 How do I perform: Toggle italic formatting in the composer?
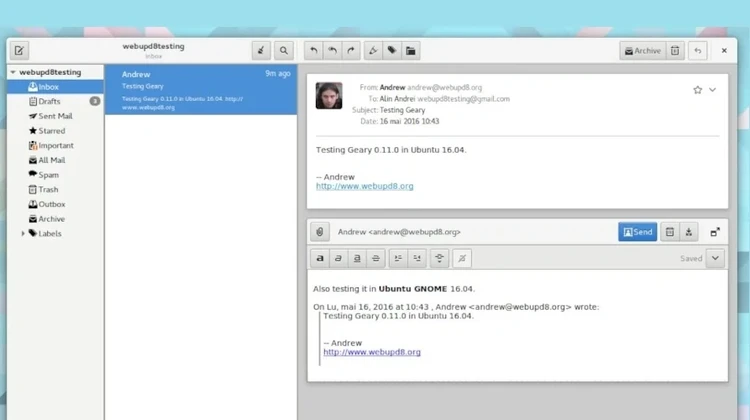click(338, 258)
